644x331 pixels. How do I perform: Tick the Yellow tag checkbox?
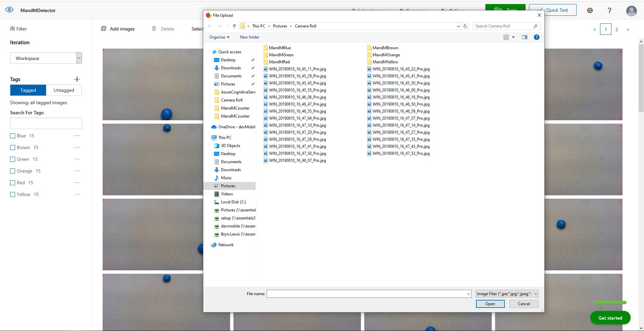click(13, 194)
